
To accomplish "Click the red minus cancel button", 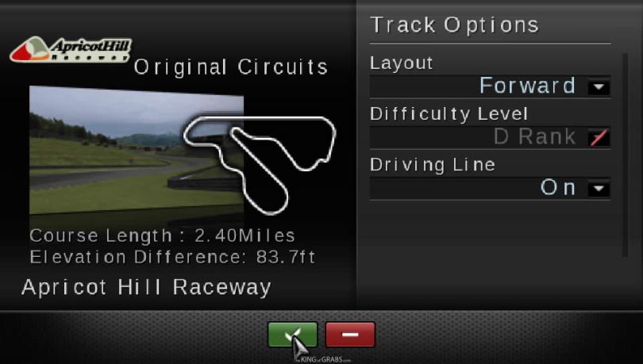I will click(x=350, y=335).
